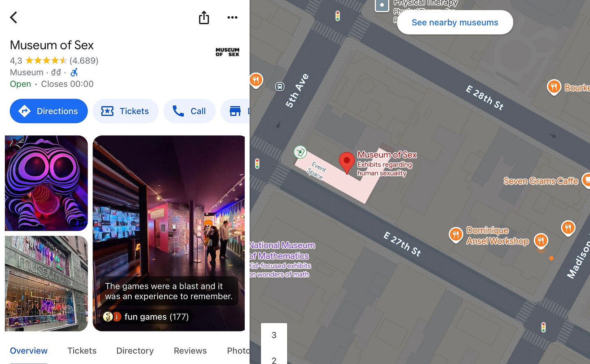
Task: Switch to the Directory tab
Action: click(x=135, y=351)
